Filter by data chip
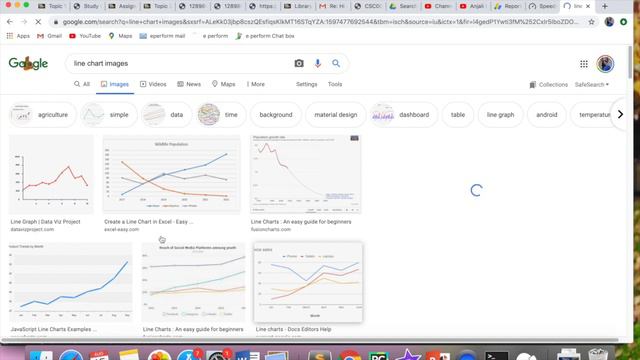Screen dimensions: 640x360 click(x=167, y=115)
